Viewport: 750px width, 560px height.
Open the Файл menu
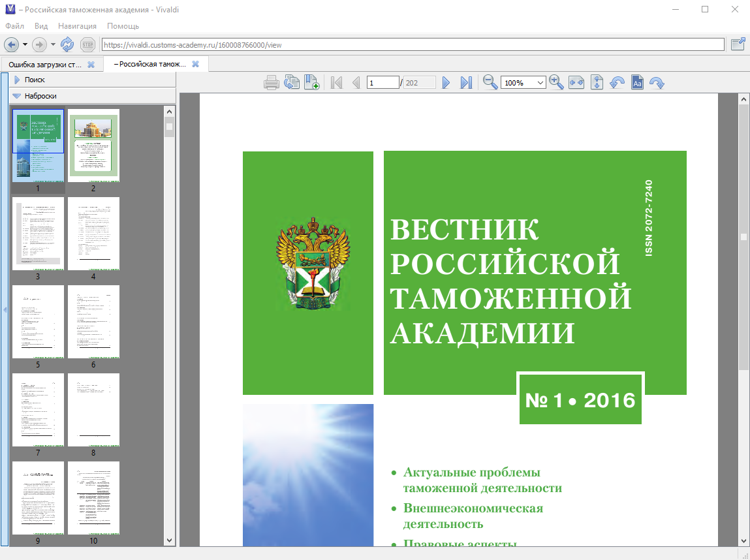[15, 26]
